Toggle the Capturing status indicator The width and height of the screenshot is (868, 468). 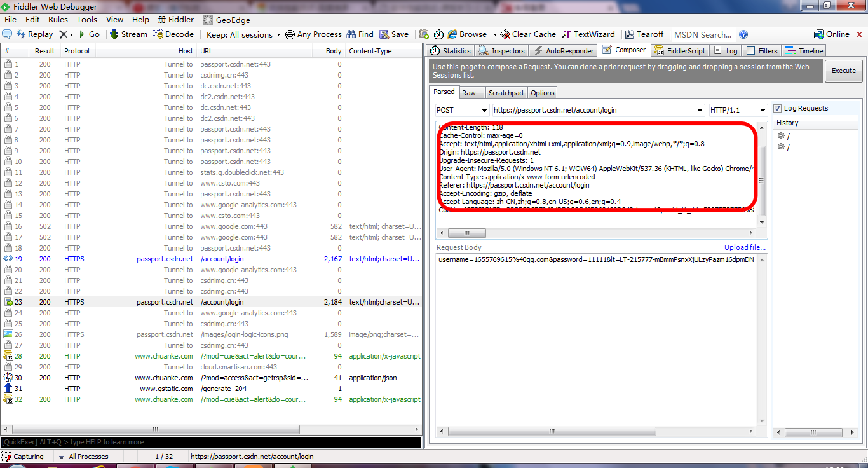(24, 457)
